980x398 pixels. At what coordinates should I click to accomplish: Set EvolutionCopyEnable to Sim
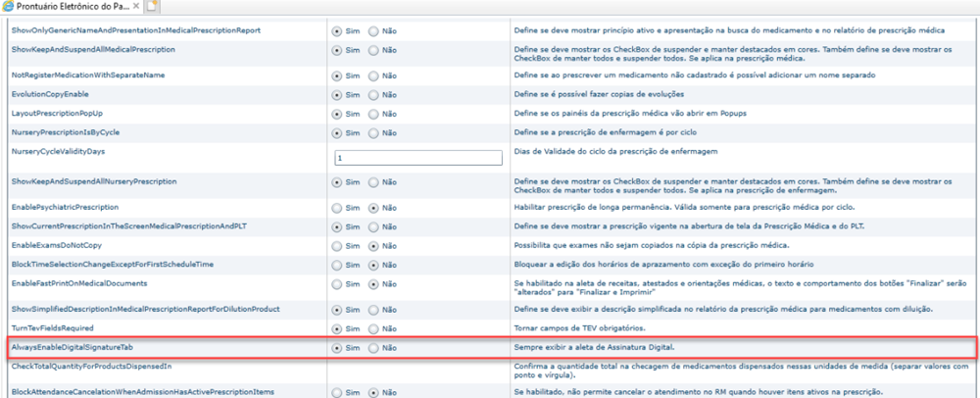point(337,96)
